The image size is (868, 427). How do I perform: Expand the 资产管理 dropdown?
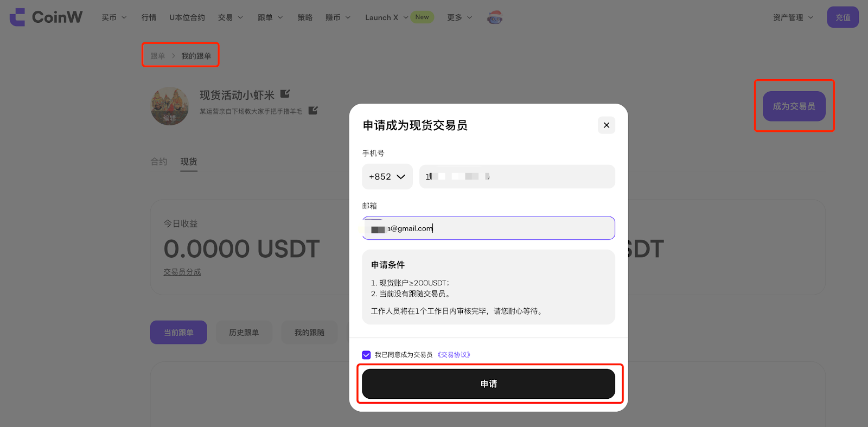coord(793,17)
